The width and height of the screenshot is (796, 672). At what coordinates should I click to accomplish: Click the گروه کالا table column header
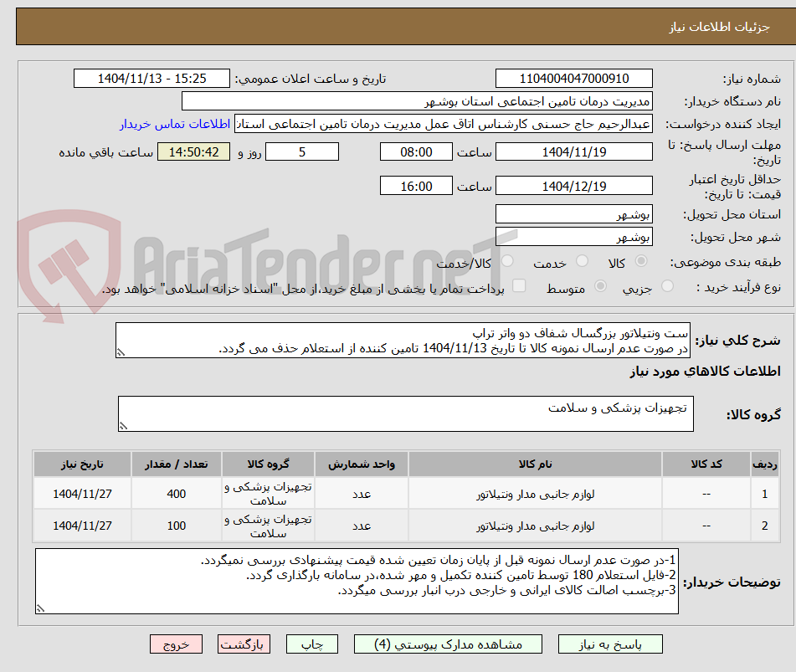tap(268, 464)
